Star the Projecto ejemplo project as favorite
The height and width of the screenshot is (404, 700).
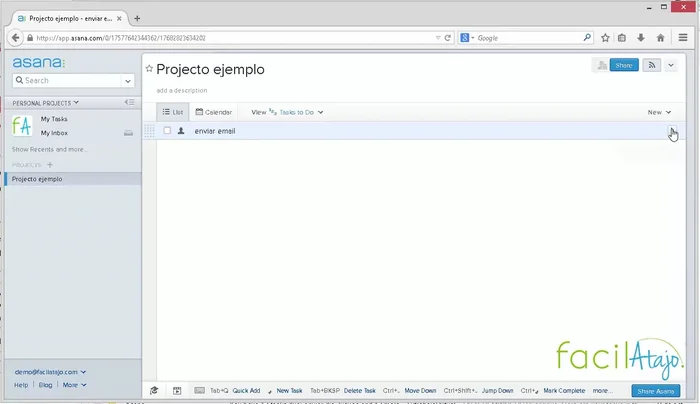coord(149,69)
